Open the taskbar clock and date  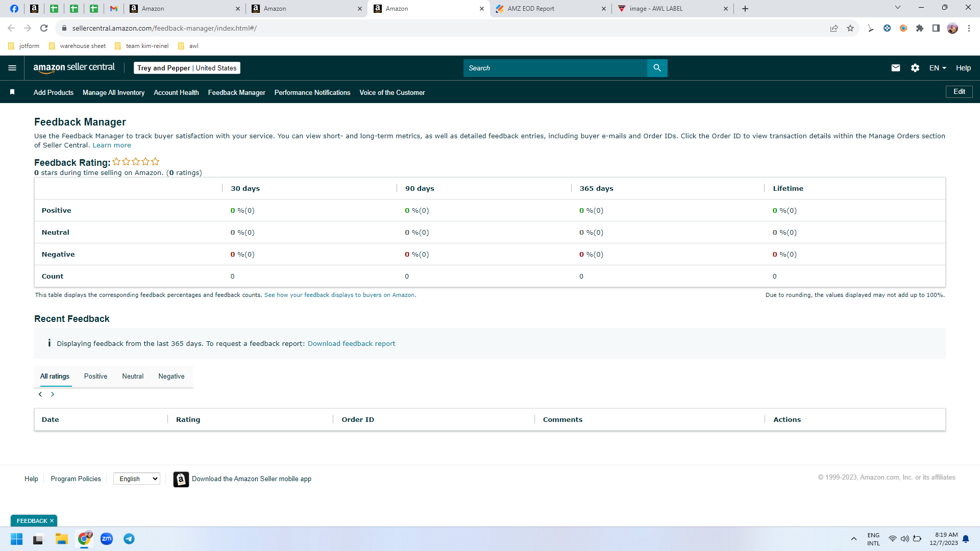tap(943, 539)
